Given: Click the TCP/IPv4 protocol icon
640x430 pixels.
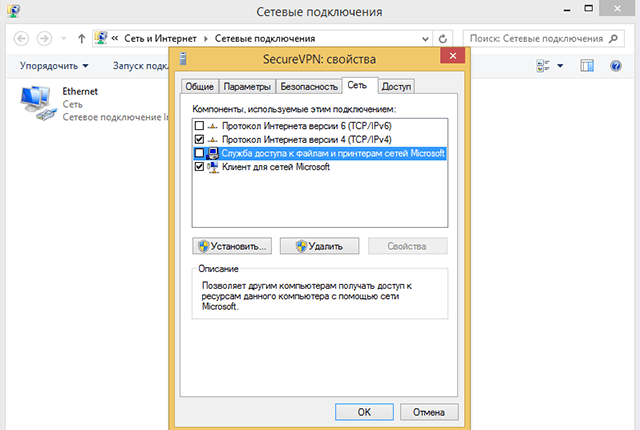Looking at the screenshot, I should 213,140.
